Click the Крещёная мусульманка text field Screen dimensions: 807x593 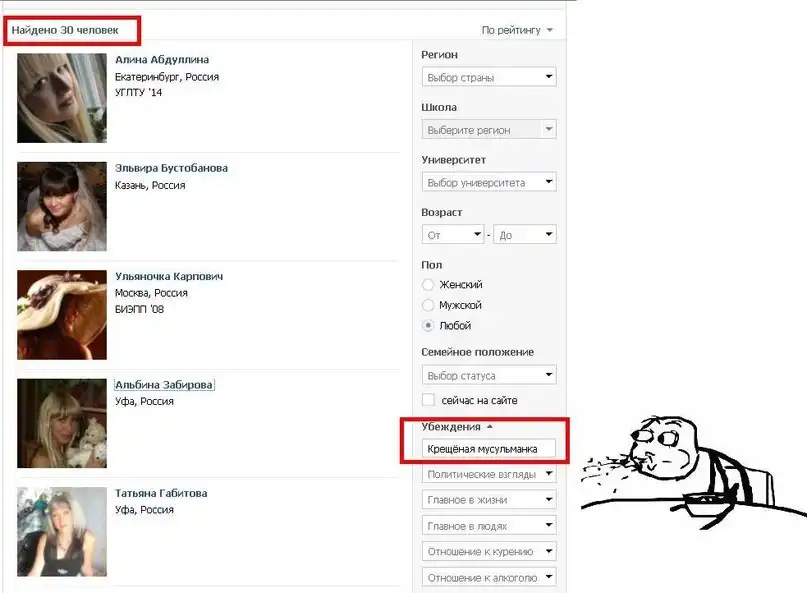pos(488,449)
